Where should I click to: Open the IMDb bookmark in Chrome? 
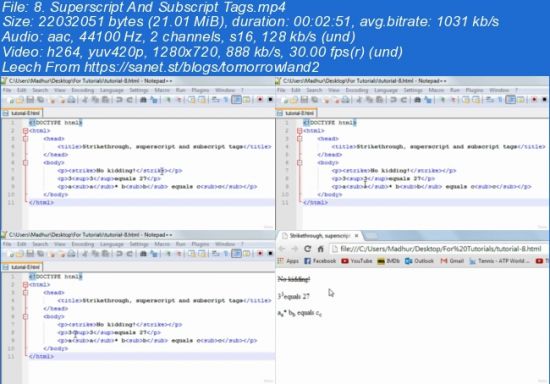pos(389,261)
